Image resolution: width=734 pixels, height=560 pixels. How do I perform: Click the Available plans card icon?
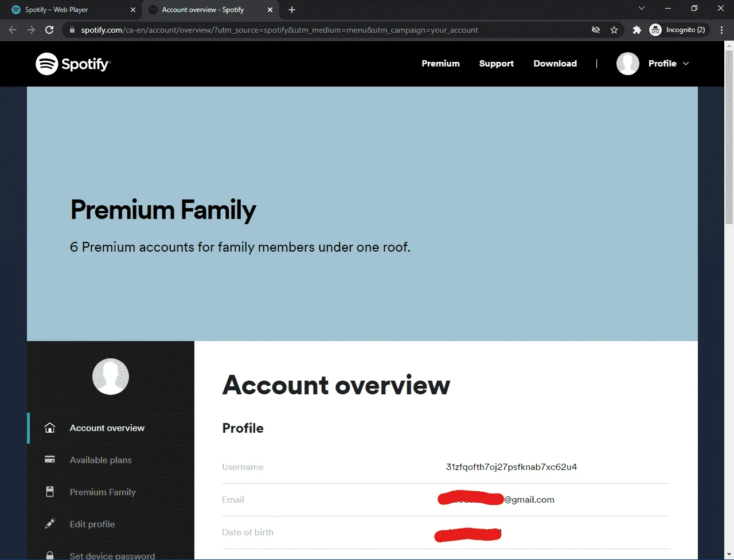[x=50, y=460]
